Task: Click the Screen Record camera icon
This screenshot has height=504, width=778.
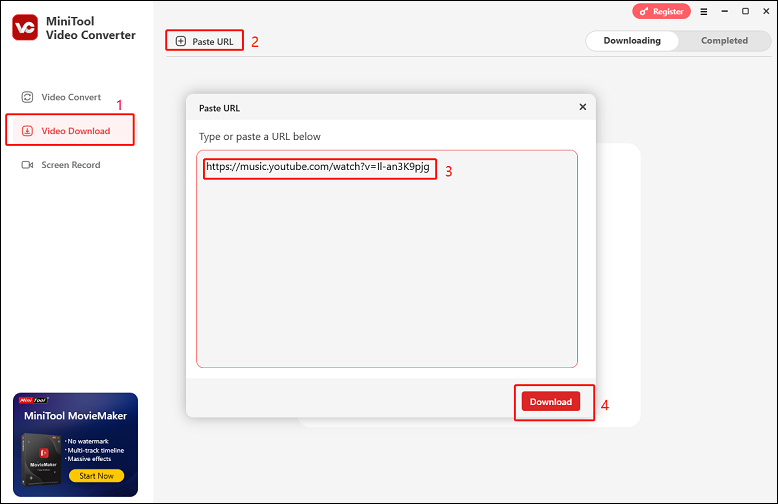Action: [x=27, y=165]
